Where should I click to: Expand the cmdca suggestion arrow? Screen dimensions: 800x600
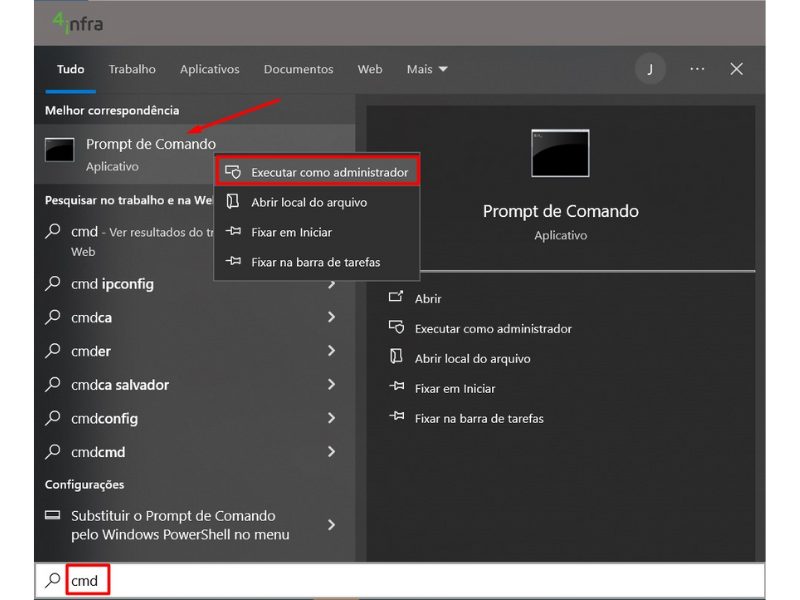331,317
